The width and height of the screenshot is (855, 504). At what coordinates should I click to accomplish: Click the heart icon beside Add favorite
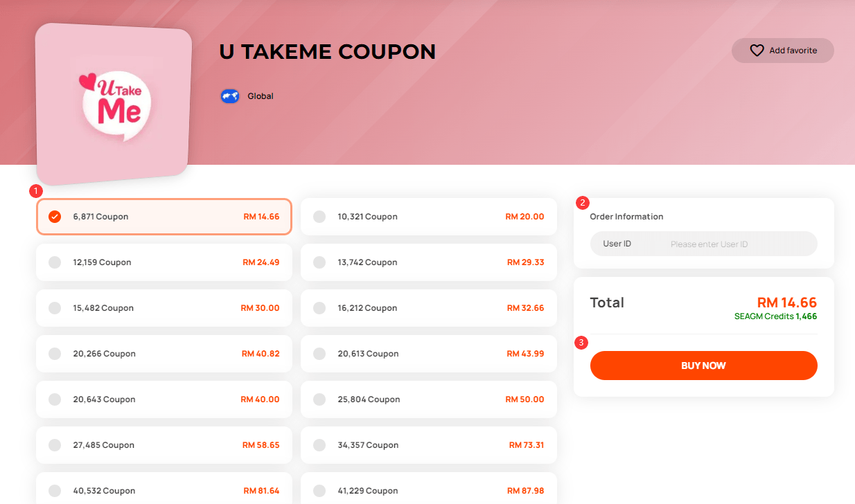click(756, 50)
